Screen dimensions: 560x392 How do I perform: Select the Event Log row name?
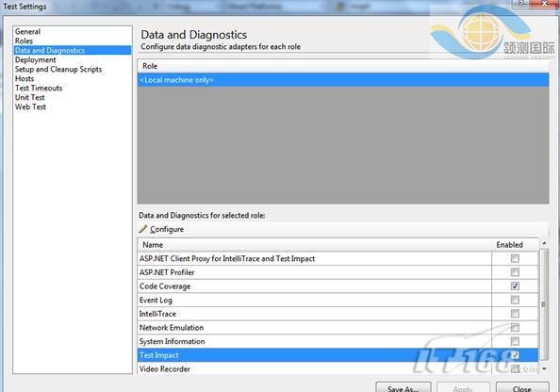click(x=156, y=300)
